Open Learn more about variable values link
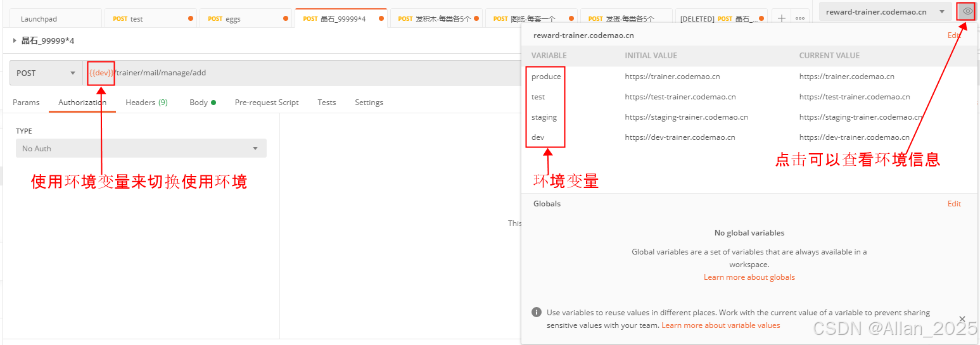 [721, 325]
